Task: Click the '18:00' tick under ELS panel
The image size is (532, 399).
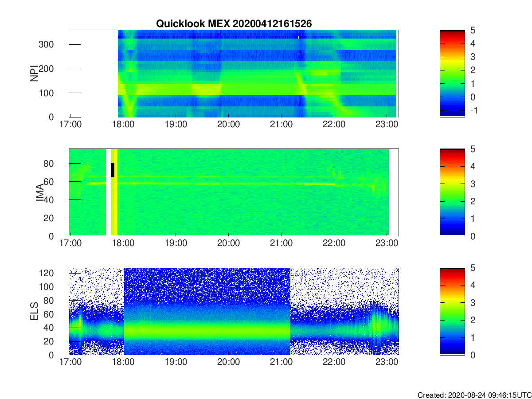Action: tap(123, 362)
